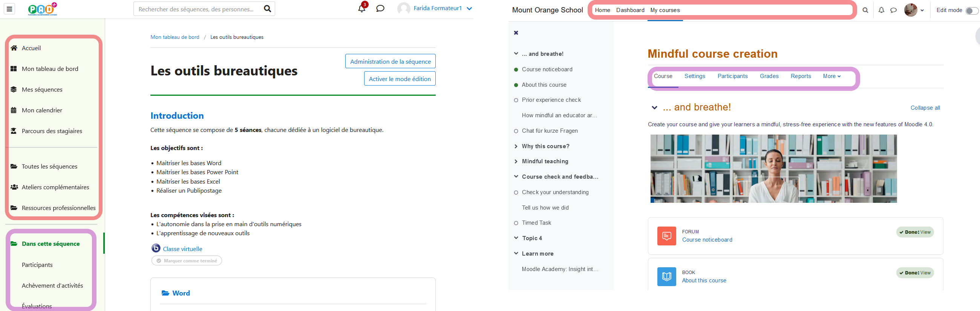The height and width of the screenshot is (311, 980).
Task: Open the messages bubble in PAD header
Action: click(x=380, y=8)
